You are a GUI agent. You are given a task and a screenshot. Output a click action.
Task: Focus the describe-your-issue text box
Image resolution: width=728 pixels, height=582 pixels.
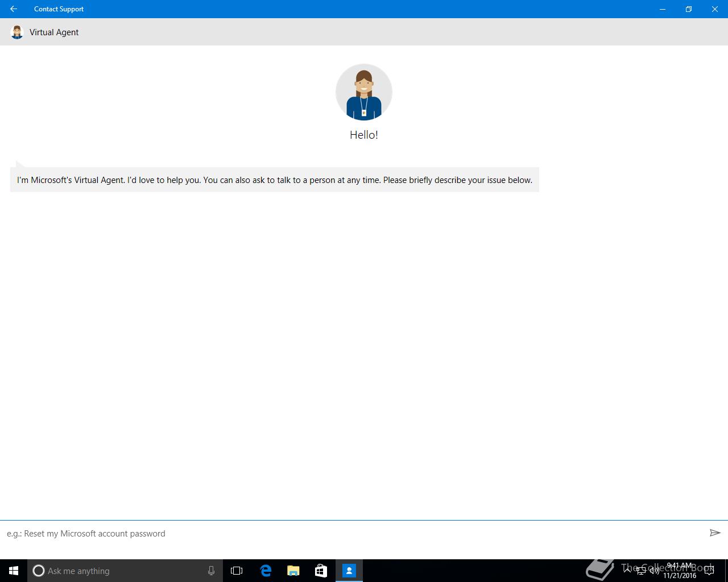tap(353, 534)
